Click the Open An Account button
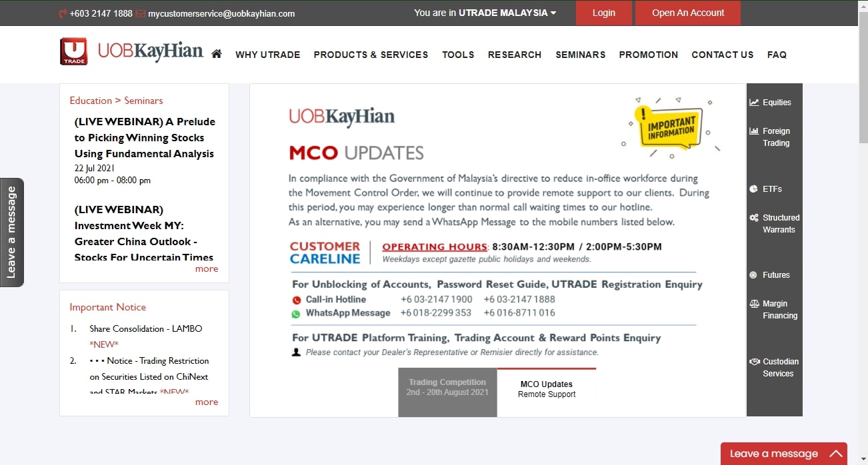Image resolution: width=868 pixels, height=465 pixels. tap(688, 13)
